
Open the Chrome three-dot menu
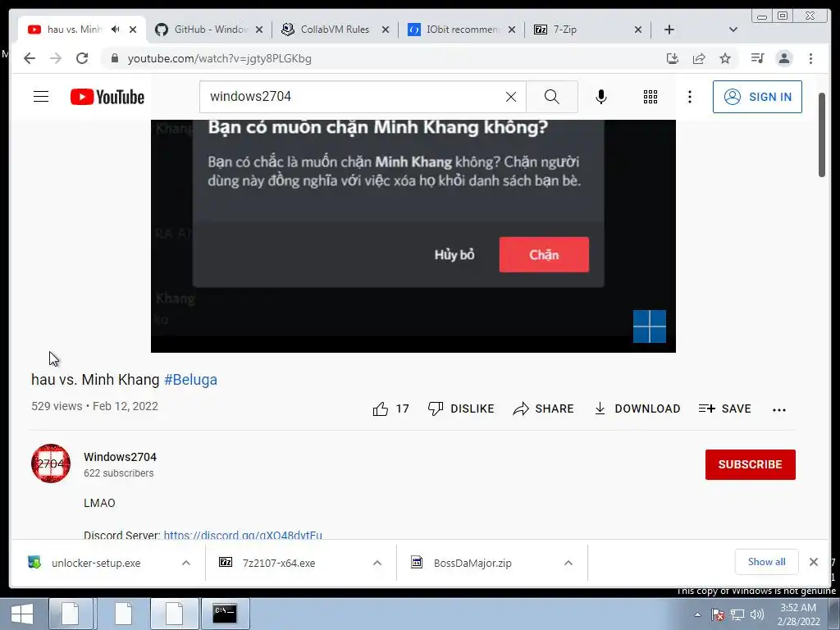click(810, 58)
